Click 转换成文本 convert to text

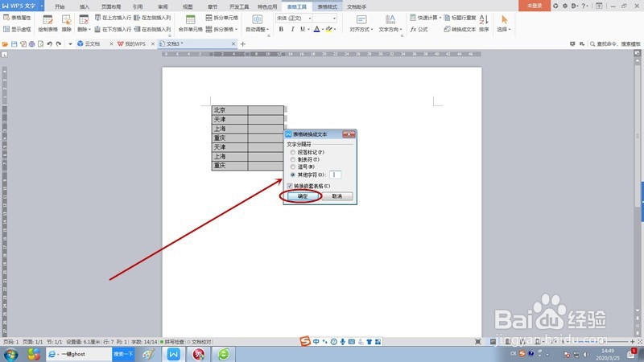pos(460,29)
